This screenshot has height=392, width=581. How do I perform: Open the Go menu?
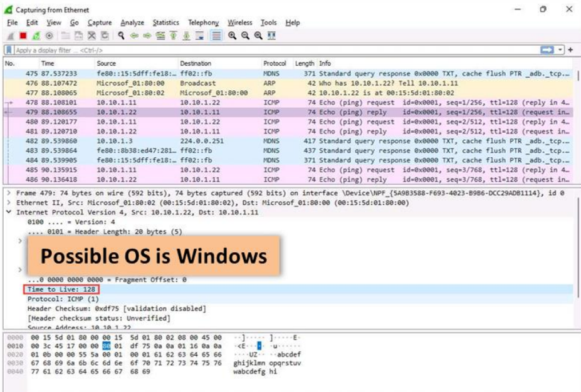click(x=74, y=23)
